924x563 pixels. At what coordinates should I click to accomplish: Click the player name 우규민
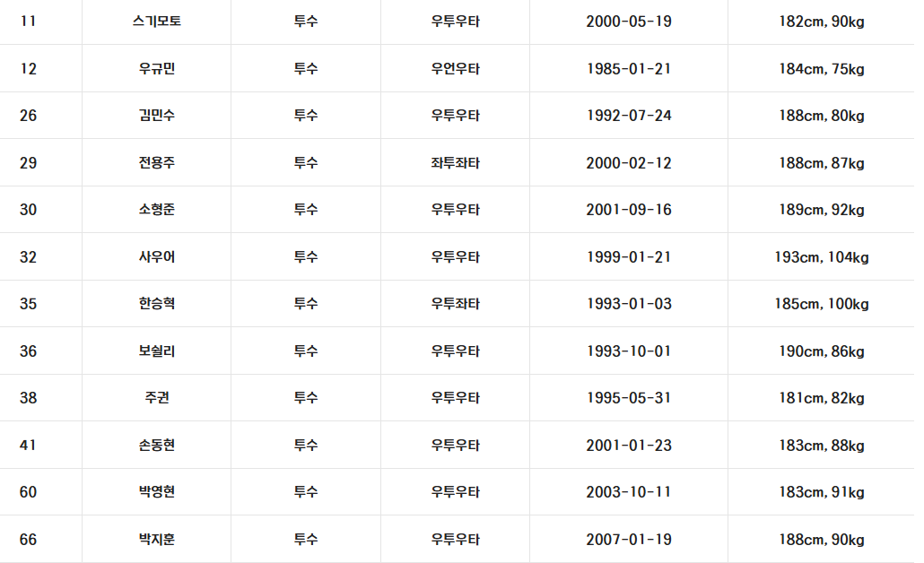pos(156,69)
